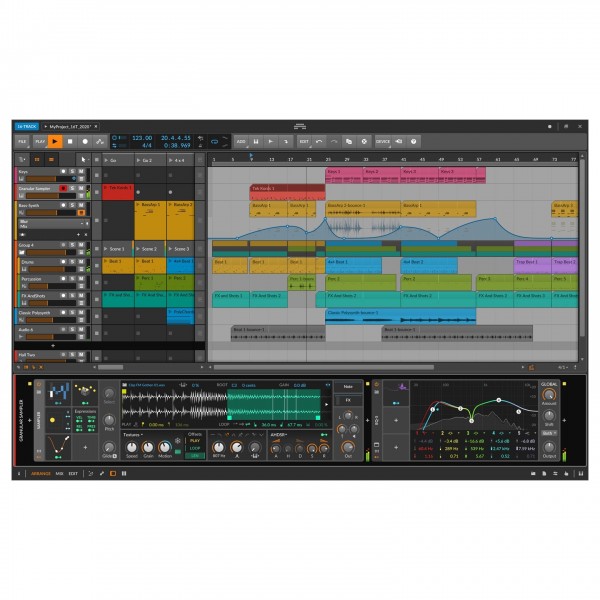Image resolution: width=600 pixels, height=600 pixels.
Task: Click the Drums track volume slider
Action: point(51,269)
